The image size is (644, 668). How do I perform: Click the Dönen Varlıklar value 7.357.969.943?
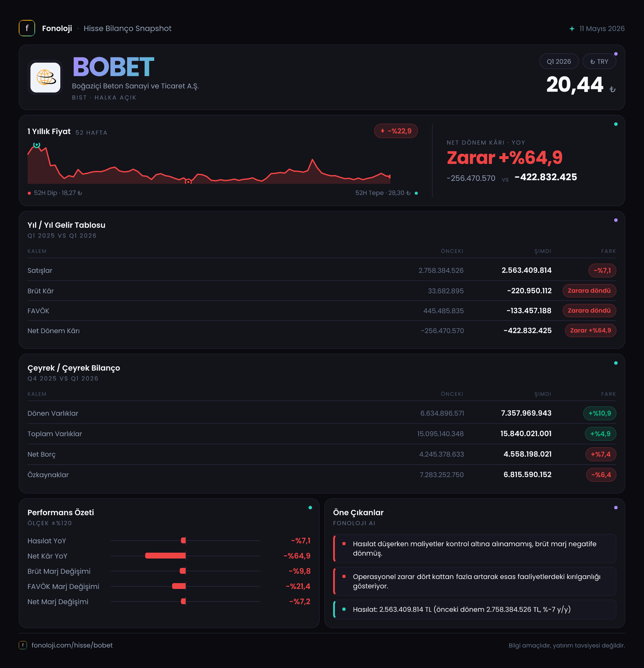pos(526,413)
